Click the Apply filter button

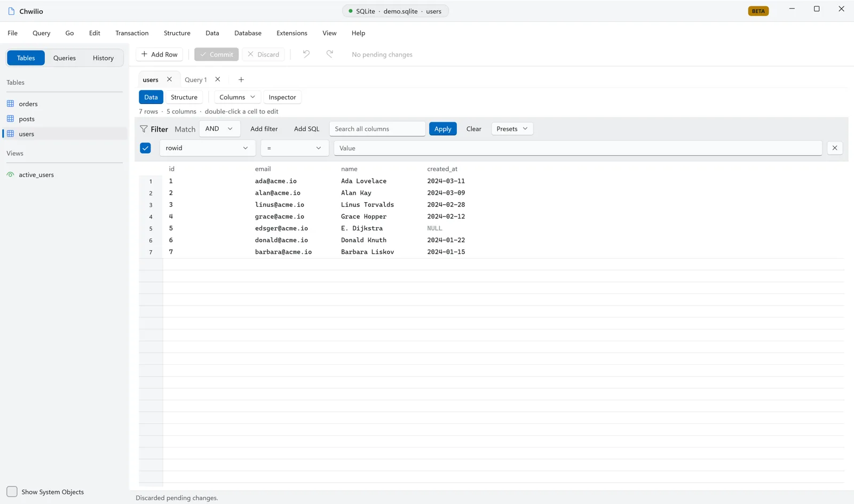[442, 129]
